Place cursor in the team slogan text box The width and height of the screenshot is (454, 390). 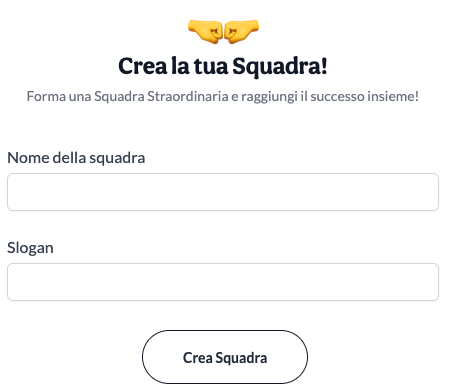point(223,282)
